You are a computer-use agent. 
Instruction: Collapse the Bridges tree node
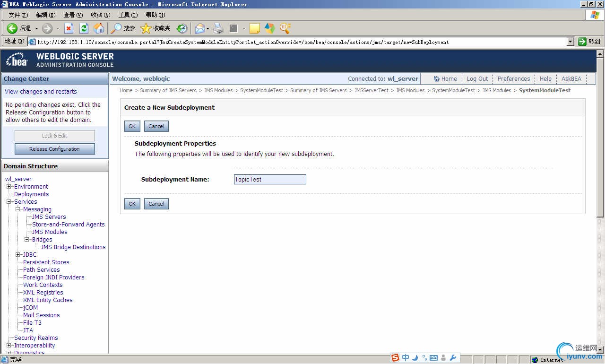[x=26, y=239]
